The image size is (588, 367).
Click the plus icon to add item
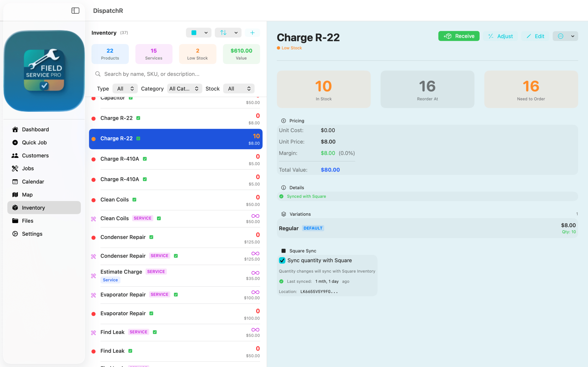pyautogui.click(x=252, y=33)
